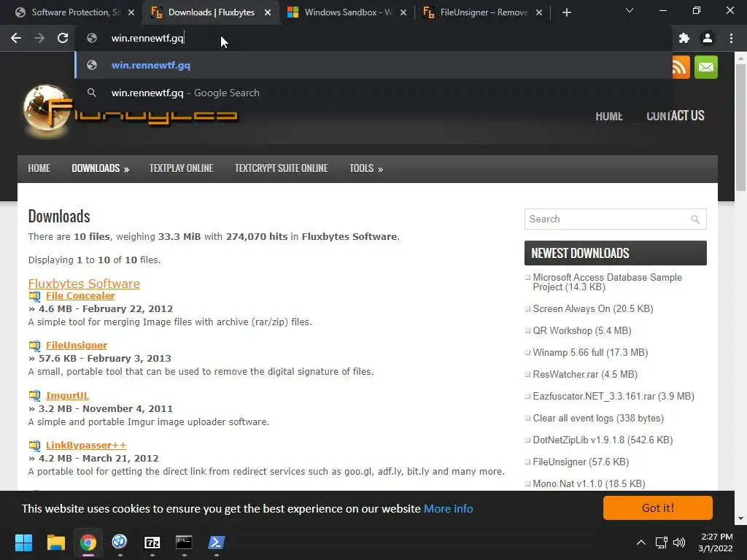Open the ImgurUL download link
This screenshot has width=747, height=560.
point(67,395)
